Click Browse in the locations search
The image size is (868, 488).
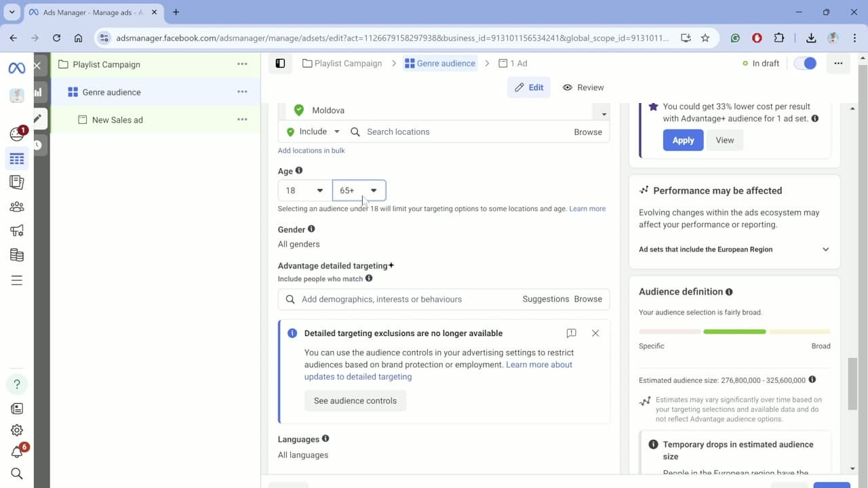[588, 132]
